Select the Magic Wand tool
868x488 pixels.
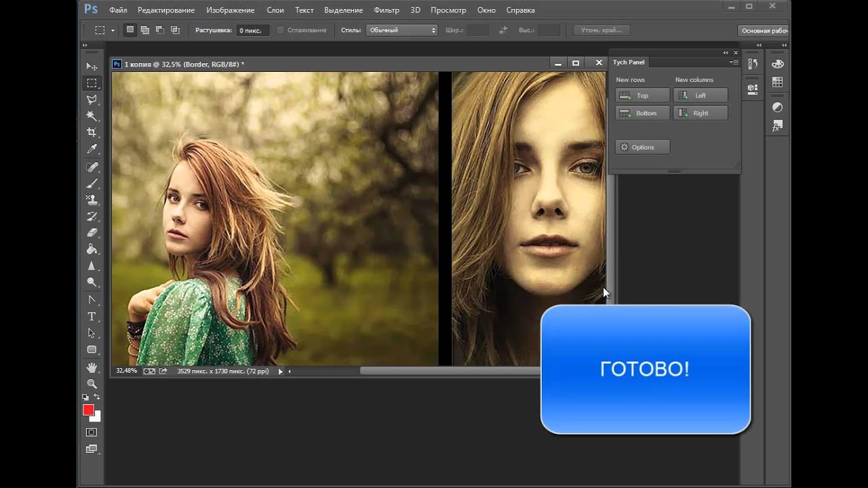(x=92, y=116)
